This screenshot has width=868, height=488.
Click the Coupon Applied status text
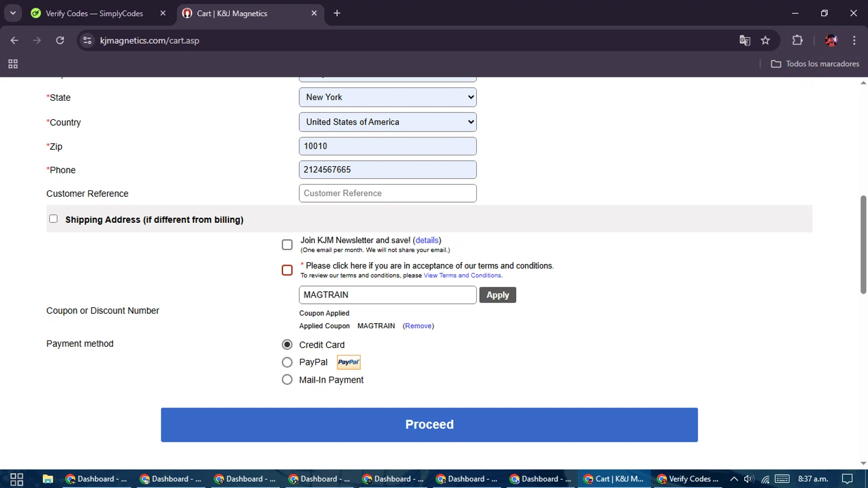click(x=324, y=313)
